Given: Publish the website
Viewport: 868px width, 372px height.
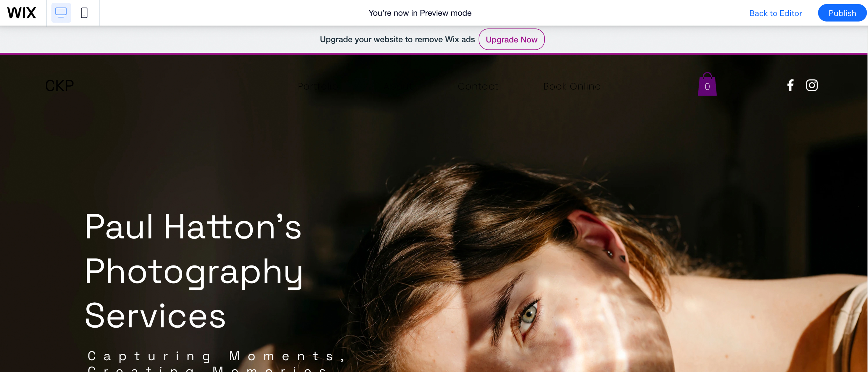Looking at the screenshot, I should (842, 13).
